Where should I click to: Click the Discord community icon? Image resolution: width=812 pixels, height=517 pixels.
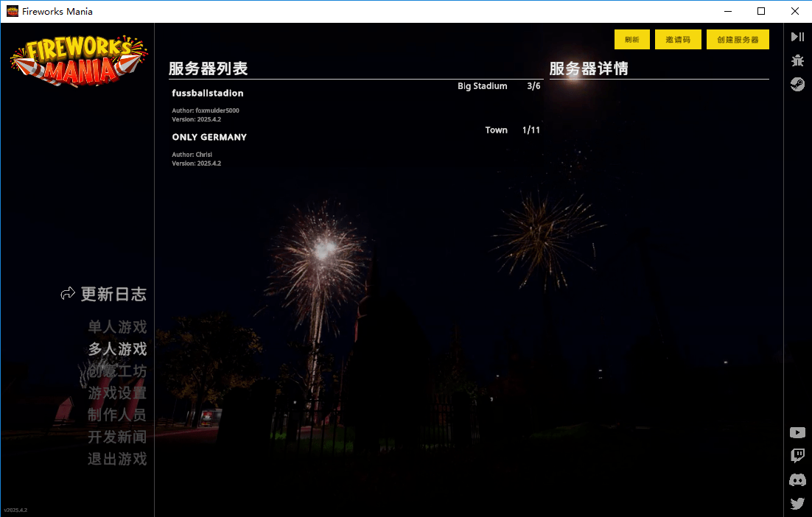[x=797, y=479]
